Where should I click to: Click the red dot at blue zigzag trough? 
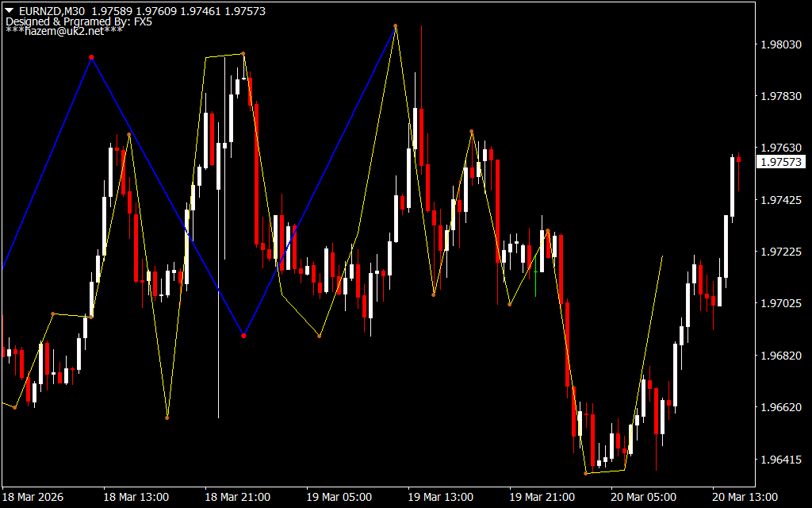click(x=243, y=336)
